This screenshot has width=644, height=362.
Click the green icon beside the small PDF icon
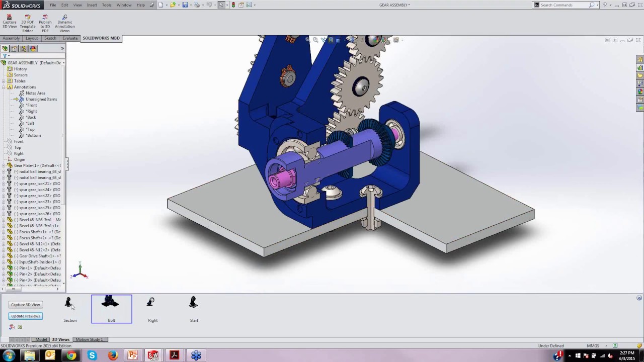20,327
